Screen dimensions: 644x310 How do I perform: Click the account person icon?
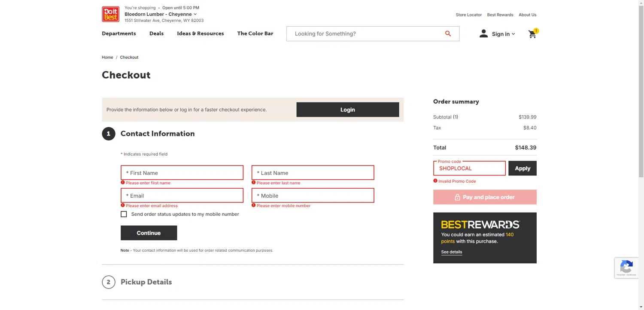click(483, 34)
